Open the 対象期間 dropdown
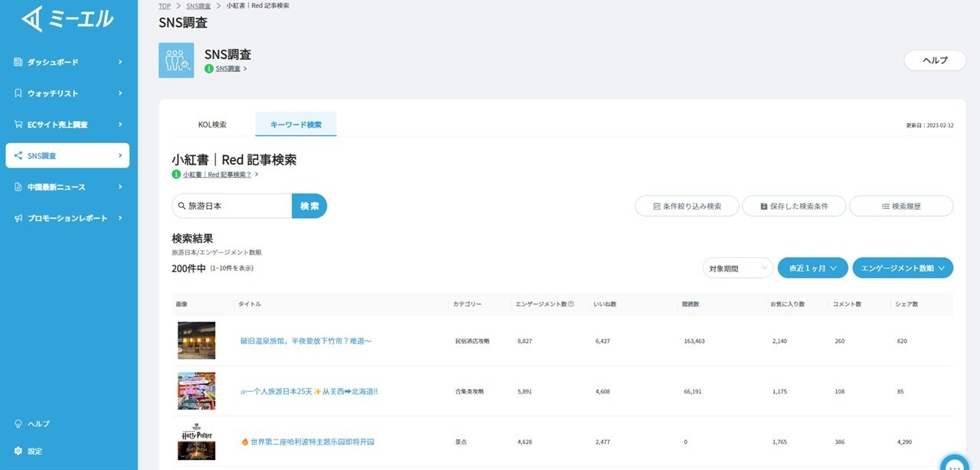The image size is (980, 470). coord(737,268)
